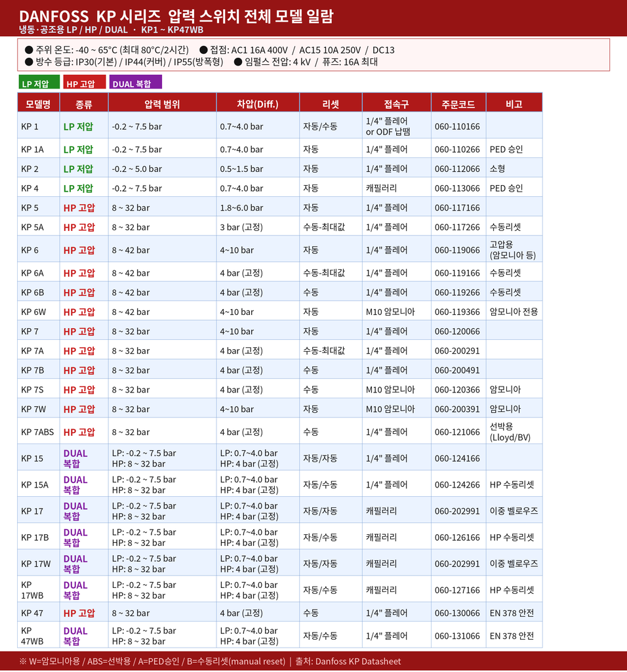Click order code "060-117166"

pyautogui.click(x=457, y=207)
